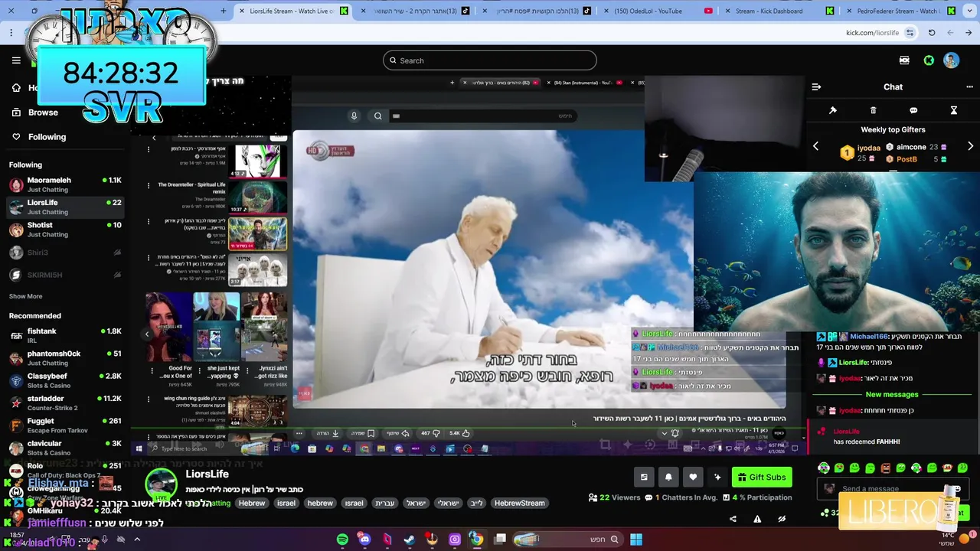Switch to Stream Kick Dashboard tab

[779, 11]
